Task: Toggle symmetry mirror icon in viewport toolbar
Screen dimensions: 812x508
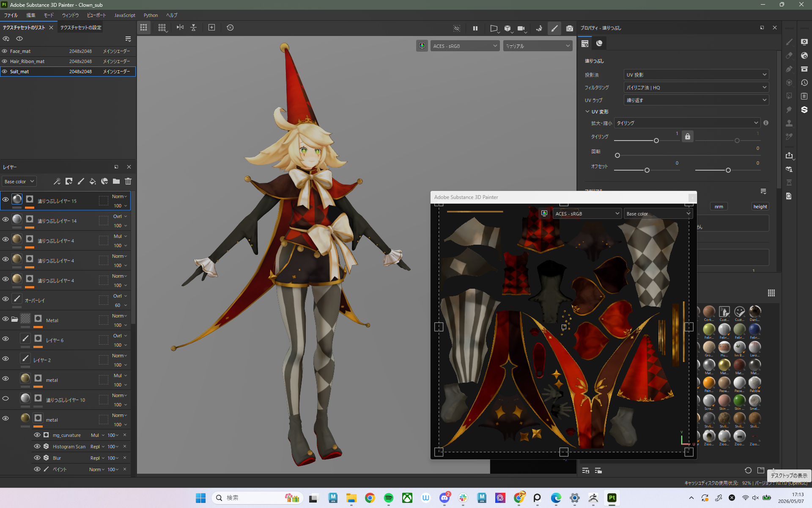Action: [180, 28]
